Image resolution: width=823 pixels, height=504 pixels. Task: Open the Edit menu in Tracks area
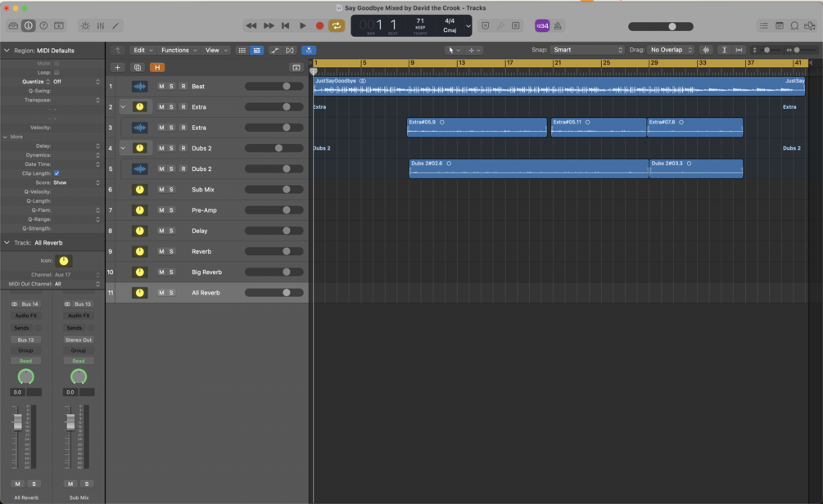click(142, 51)
